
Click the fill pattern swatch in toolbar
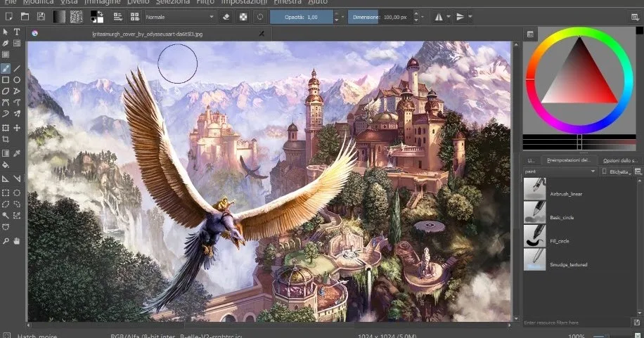[76, 17]
